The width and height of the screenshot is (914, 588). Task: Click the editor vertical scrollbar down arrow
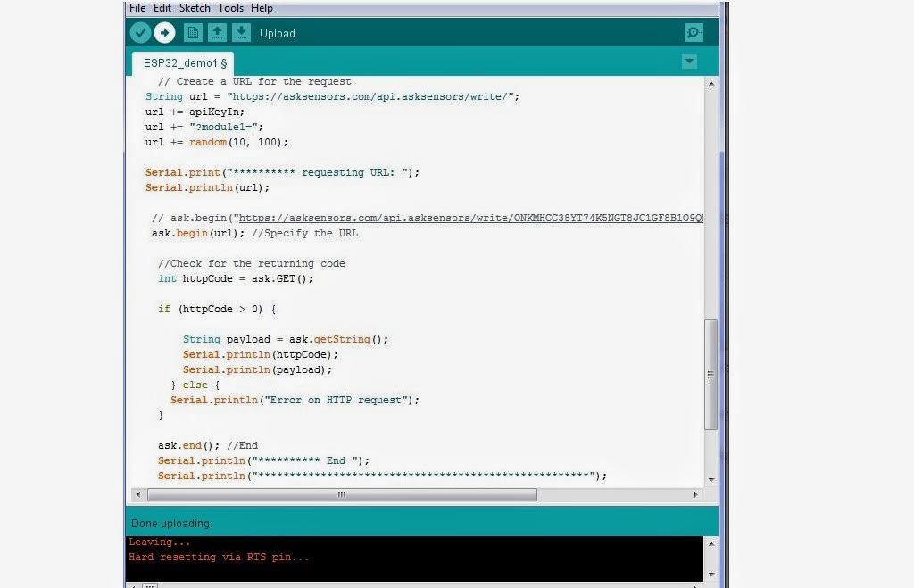tap(711, 480)
